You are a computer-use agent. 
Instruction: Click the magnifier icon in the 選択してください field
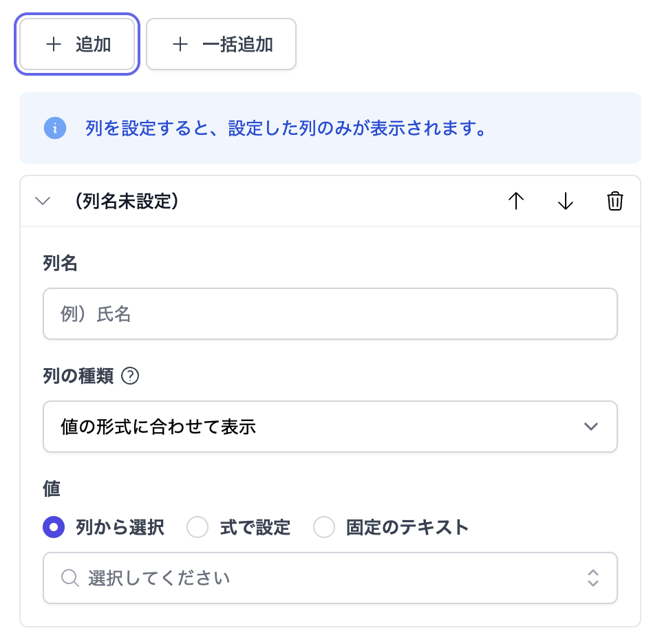(70, 577)
